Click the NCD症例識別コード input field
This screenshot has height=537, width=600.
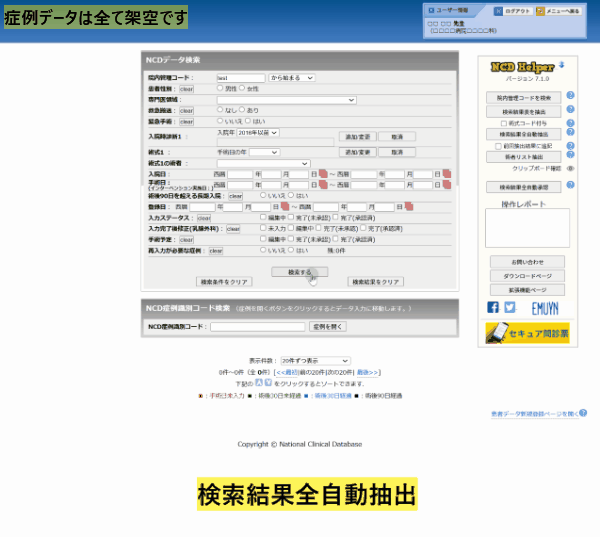[x=257, y=327]
